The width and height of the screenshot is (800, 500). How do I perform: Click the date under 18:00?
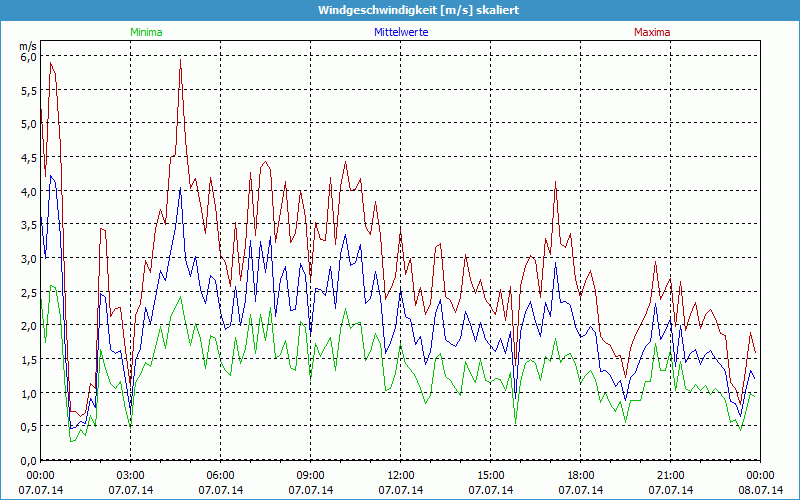tap(581, 490)
